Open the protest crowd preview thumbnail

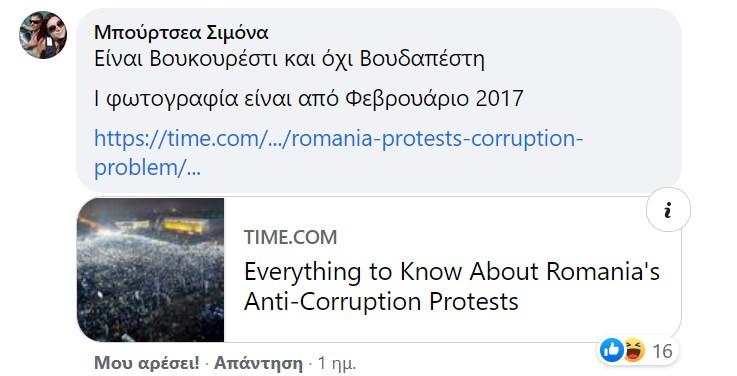click(x=150, y=270)
